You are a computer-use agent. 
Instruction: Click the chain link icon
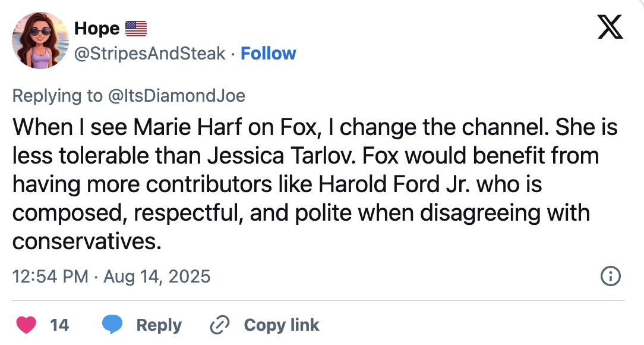pyautogui.click(x=220, y=325)
